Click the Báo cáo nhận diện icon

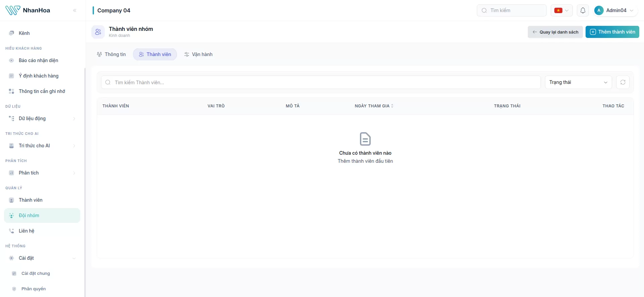point(11,60)
